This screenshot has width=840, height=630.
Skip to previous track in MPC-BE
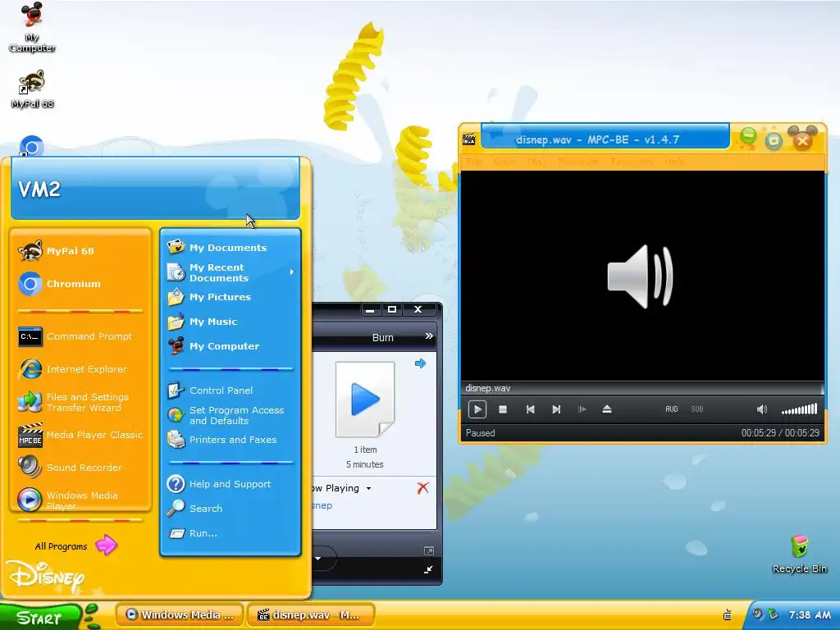[530, 409]
